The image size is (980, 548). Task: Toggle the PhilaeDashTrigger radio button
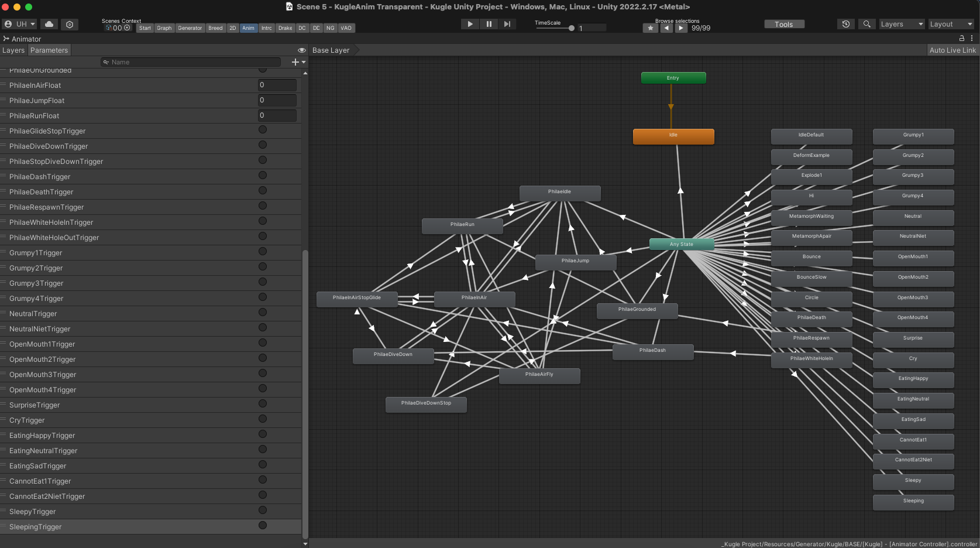(263, 176)
